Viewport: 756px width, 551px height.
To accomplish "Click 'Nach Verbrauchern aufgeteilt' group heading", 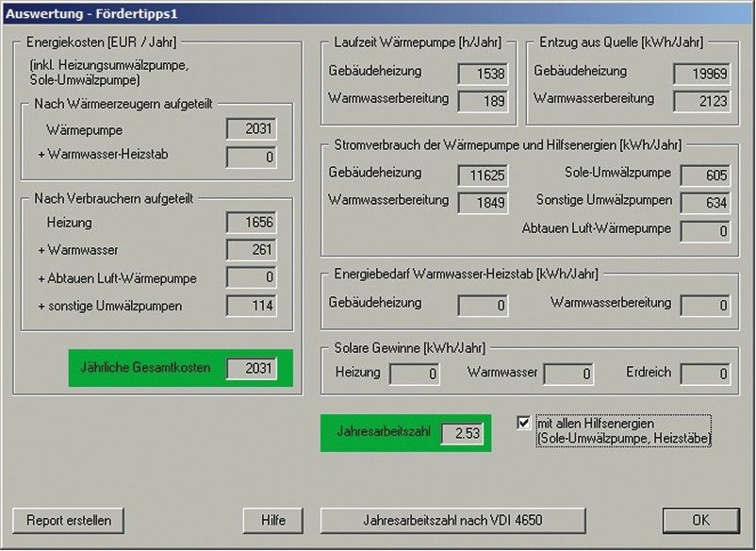I will [x=113, y=198].
